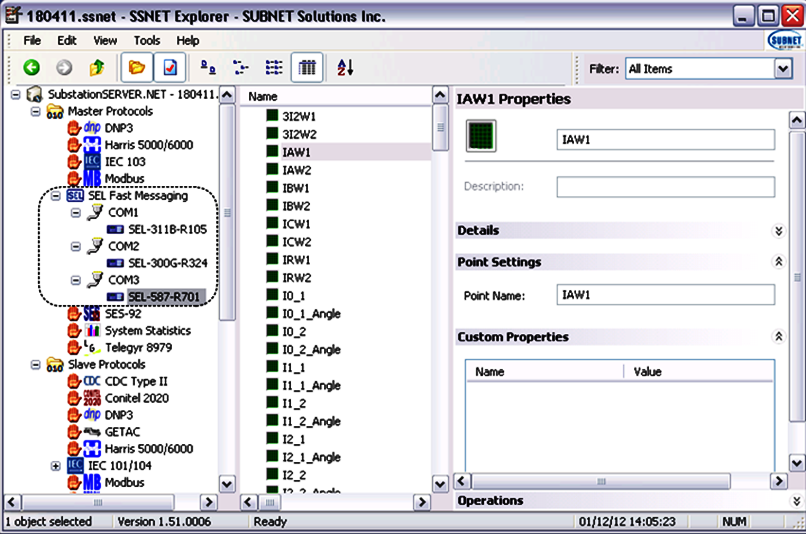806x534 pixels.
Task: Expand the IEC 101/104 node
Action: 56,466
